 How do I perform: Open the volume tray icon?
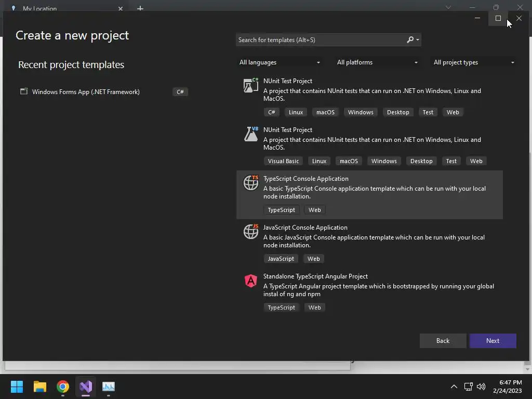click(x=481, y=387)
